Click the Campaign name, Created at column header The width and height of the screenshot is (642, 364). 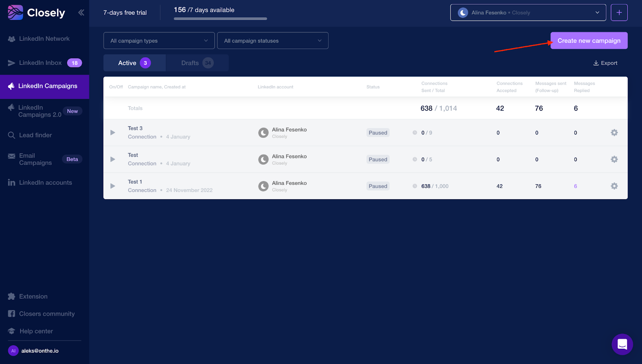click(x=157, y=87)
